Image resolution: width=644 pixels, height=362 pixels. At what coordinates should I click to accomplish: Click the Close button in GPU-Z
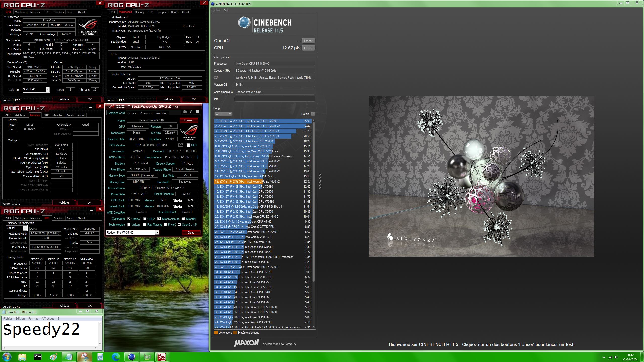(x=191, y=233)
